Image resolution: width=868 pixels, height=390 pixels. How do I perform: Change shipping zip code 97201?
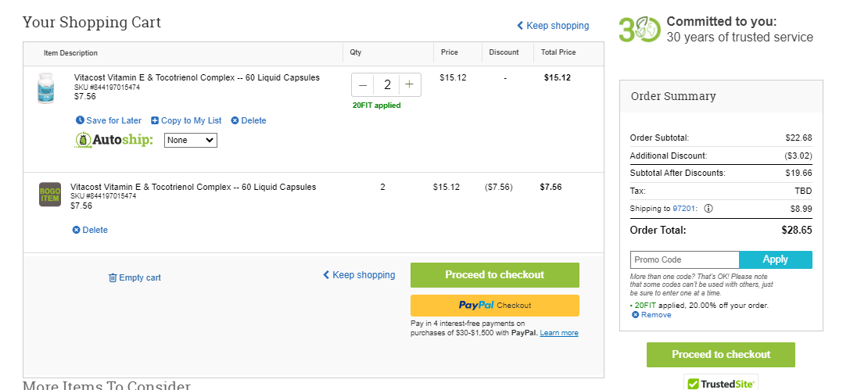coord(683,209)
